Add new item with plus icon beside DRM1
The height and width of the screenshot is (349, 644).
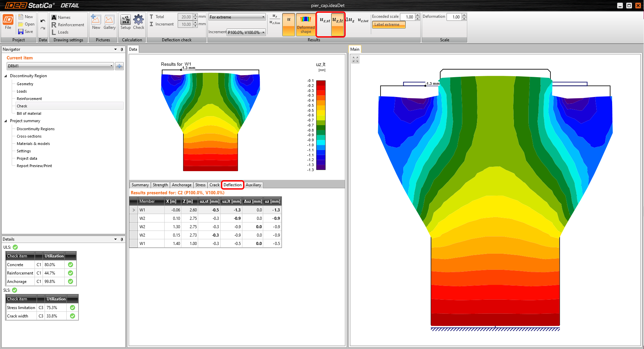(x=119, y=66)
